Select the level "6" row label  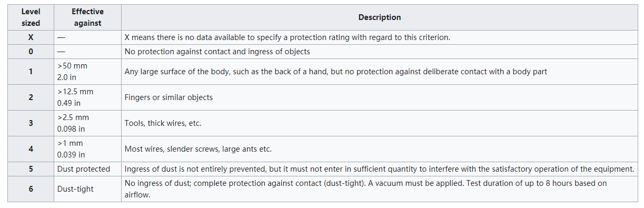coord(31,189)
